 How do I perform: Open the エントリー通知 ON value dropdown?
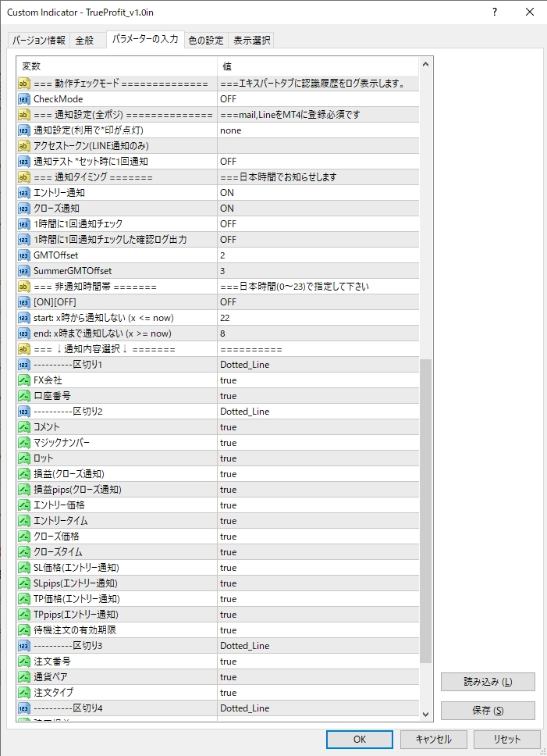[318, 193]
